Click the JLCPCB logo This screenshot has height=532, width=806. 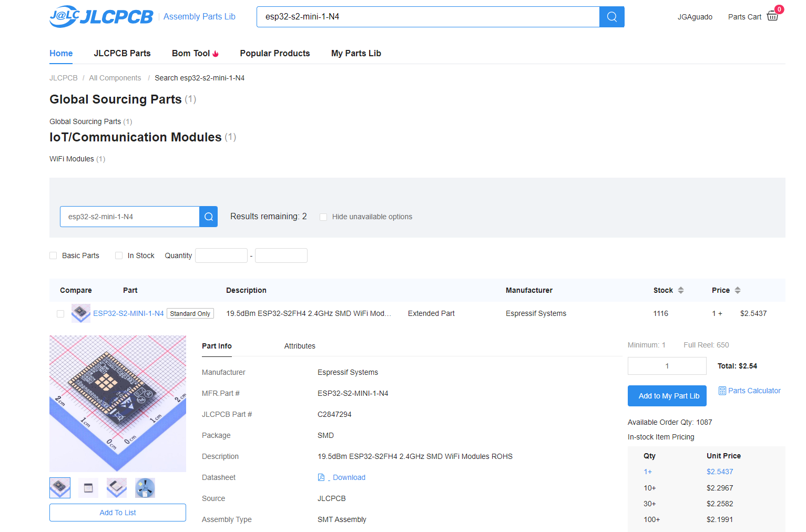(101, 16)
